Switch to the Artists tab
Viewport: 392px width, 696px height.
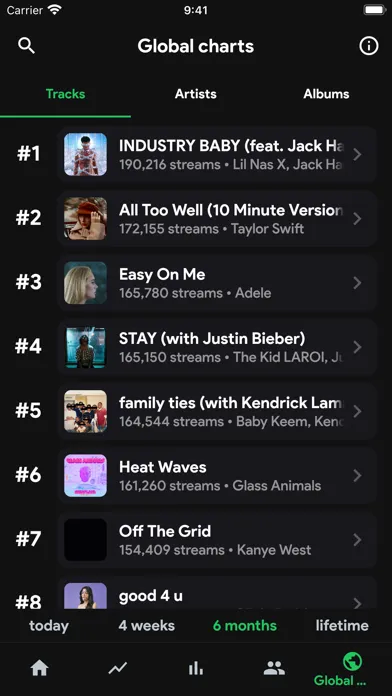point(196,94)
